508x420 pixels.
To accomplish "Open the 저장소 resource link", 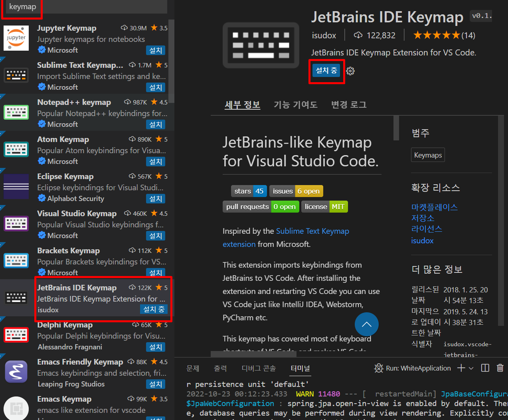I will click(x=423, y=218).
